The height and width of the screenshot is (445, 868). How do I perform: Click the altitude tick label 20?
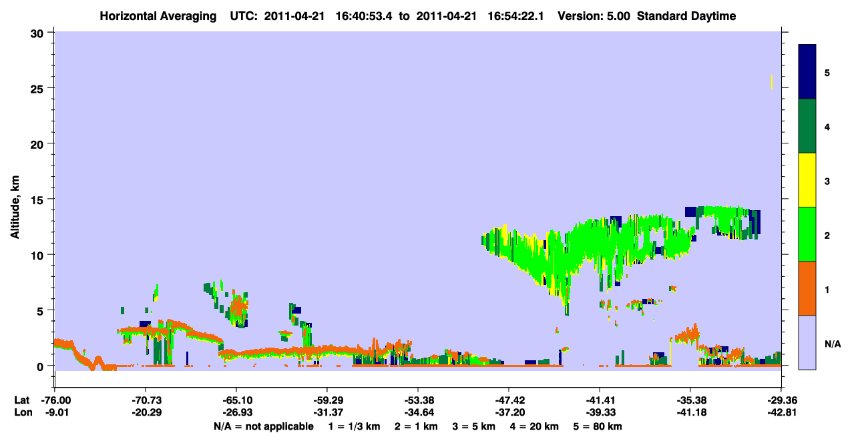[x=39, y=143]
